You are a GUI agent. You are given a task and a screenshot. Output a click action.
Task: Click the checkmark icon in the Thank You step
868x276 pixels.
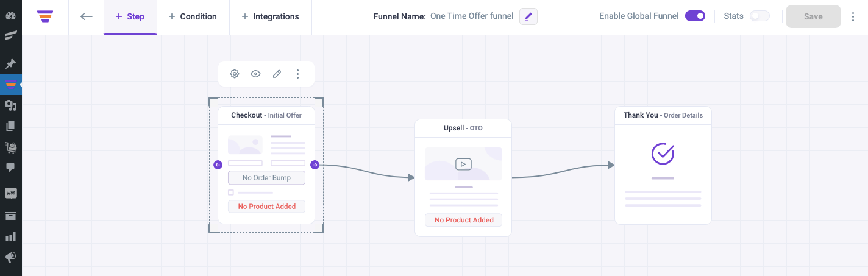663,154
